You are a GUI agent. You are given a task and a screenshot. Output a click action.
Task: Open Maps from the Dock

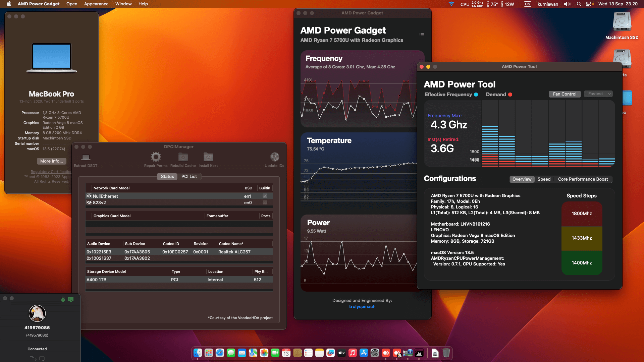click(x=253, y=353)
